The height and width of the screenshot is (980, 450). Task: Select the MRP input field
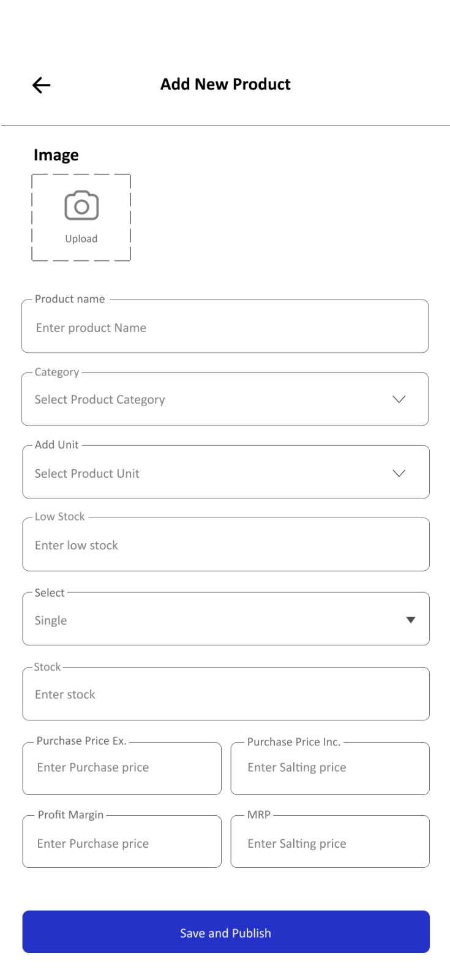330,842
